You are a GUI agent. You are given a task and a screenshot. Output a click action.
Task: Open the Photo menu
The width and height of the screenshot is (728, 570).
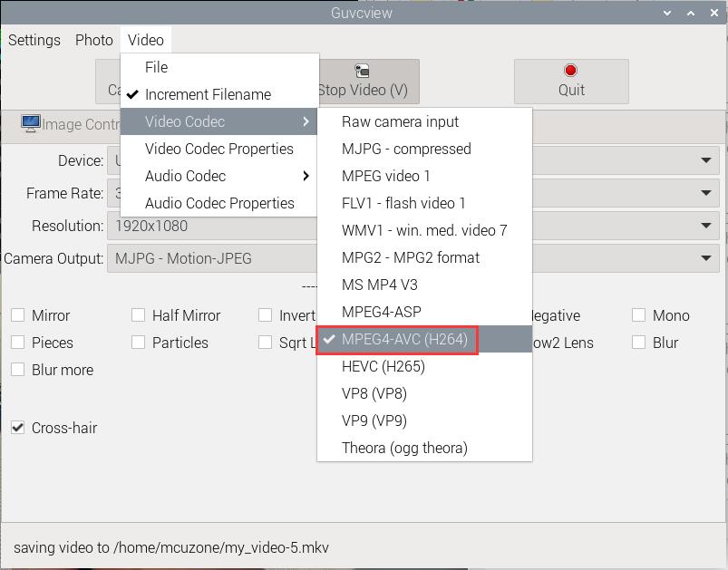point(94,40)
